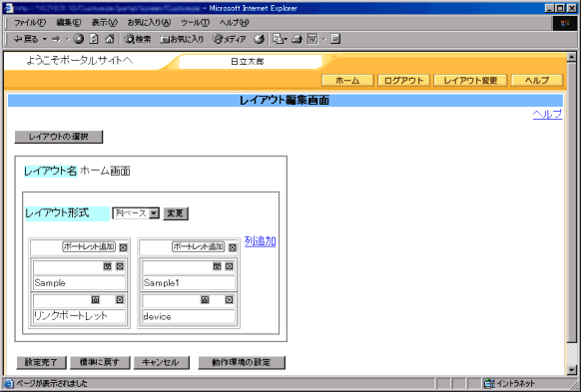
Task: Click the 動作環境の設定 button
Action: (242, 362)
